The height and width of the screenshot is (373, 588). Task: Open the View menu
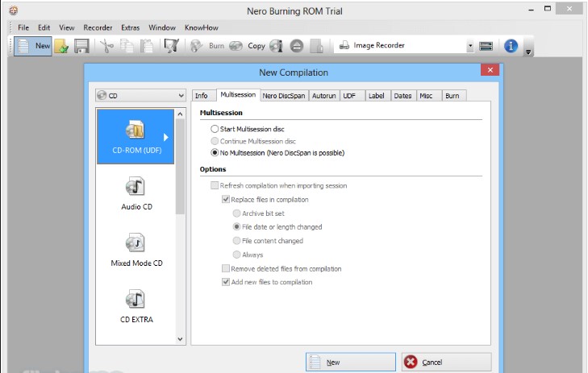67,27
